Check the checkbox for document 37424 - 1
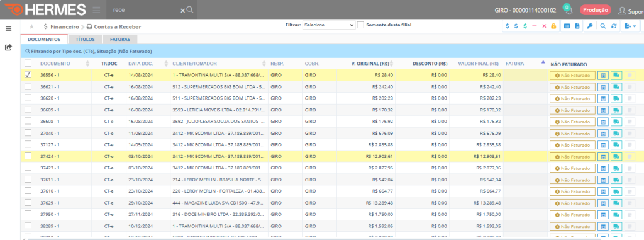The height and width of the screenshot is (240, 644). click(28, 156)
